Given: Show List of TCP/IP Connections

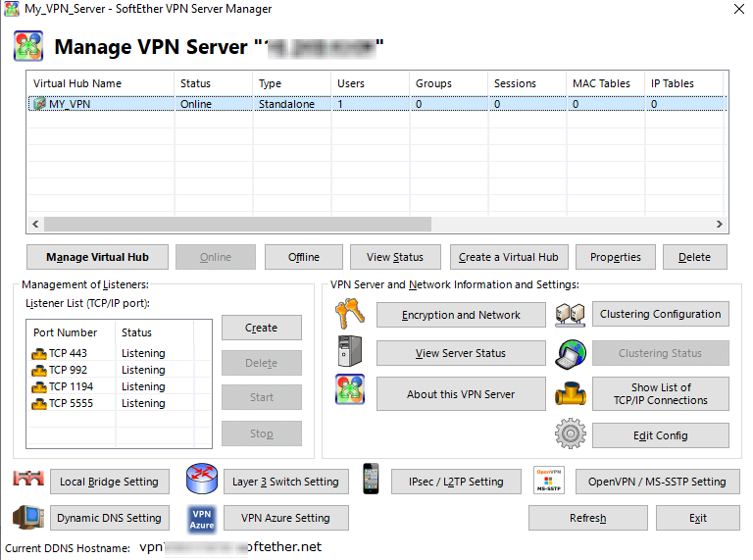Looking at the screenshot, I should 661,394.
